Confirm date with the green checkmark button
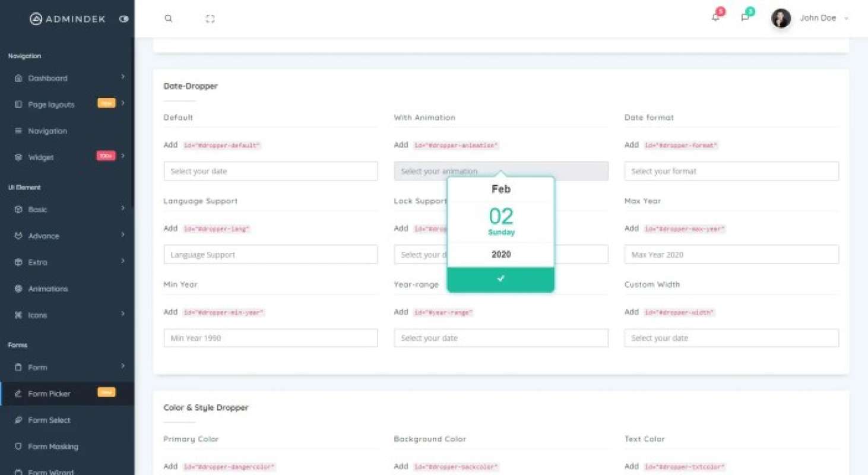The image size is (868, 475). (x=500, y=278)
